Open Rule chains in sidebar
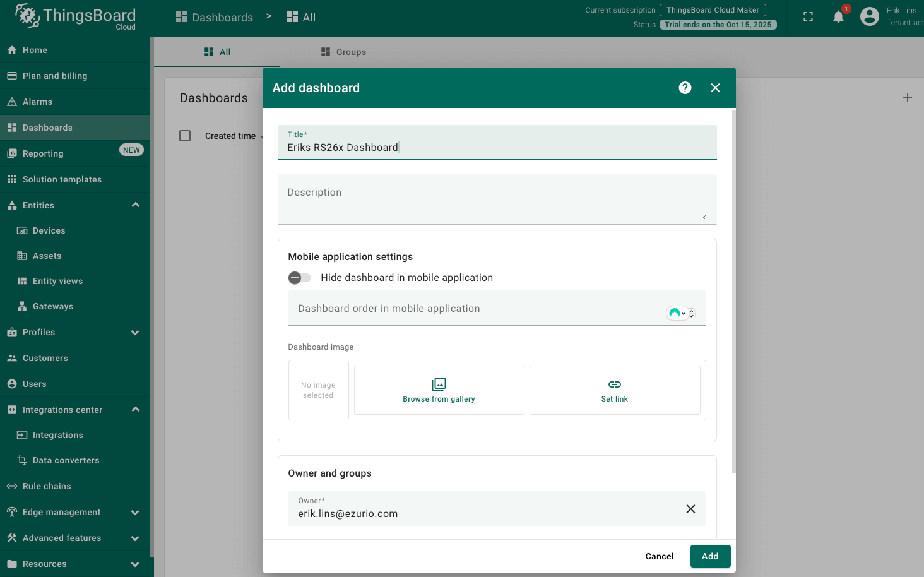The image size is (924, 577). click(x=47, y=486)
